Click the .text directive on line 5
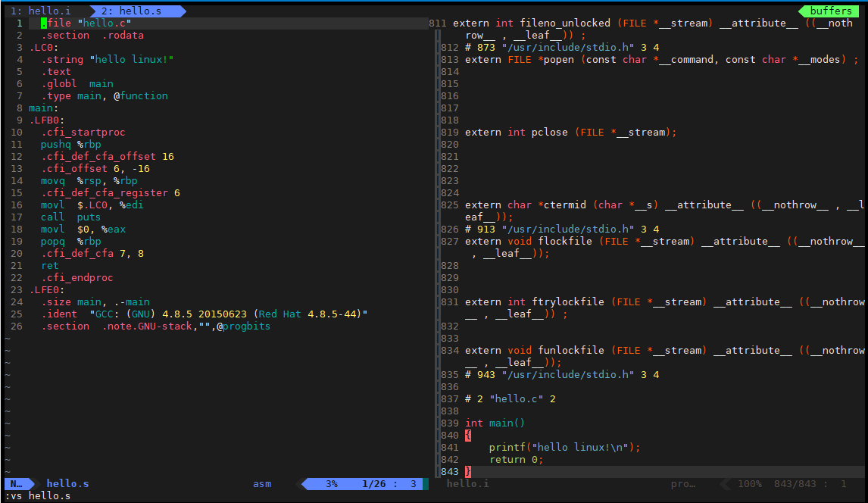 (56, 72)
